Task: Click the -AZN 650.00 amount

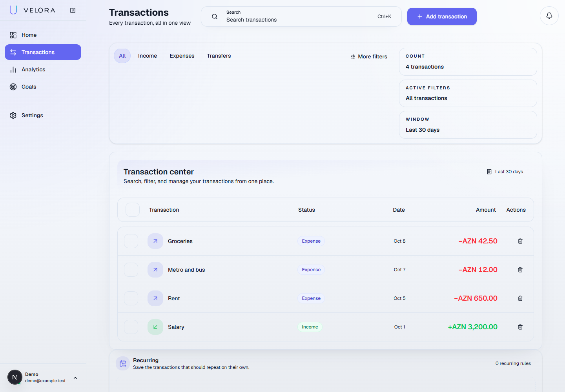Action: [x=476, y=298]
